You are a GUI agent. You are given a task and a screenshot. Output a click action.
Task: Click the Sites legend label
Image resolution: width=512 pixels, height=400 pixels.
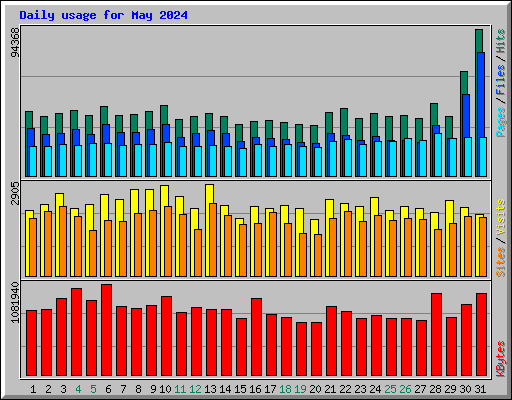click(x=501, y=262)
